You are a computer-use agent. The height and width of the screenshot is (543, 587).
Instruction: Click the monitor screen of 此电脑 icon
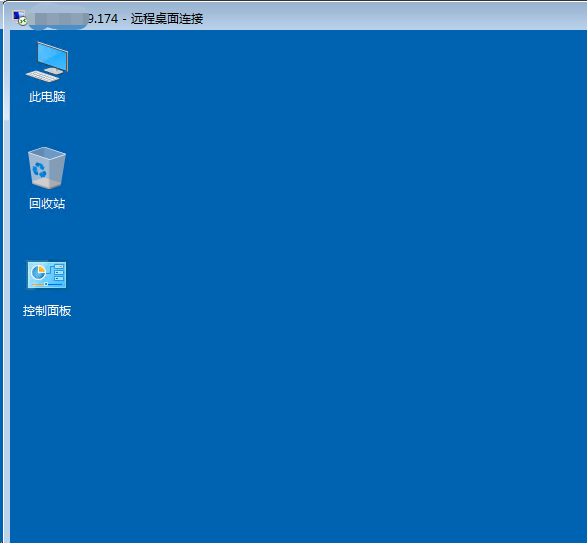[53, 56]
